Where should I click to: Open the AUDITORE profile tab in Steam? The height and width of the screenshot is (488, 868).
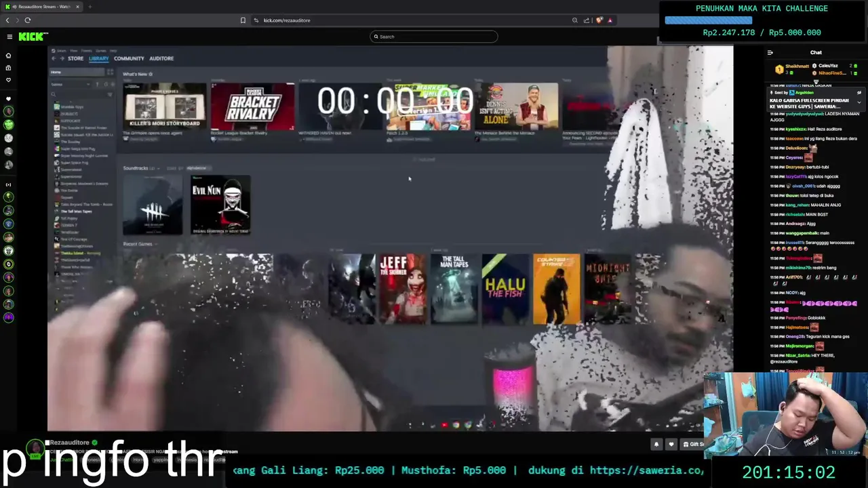tap(161, 58)
